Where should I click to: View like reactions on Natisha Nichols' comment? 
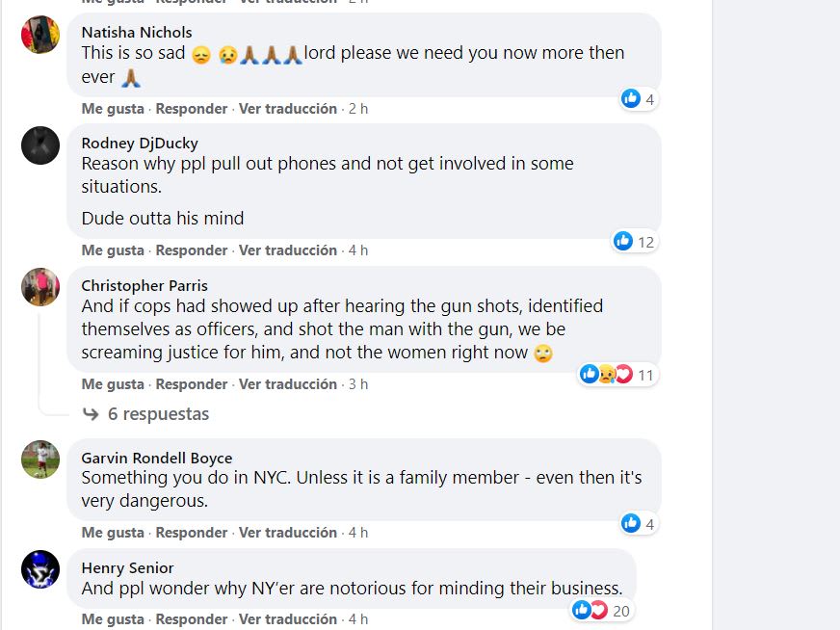639,98
